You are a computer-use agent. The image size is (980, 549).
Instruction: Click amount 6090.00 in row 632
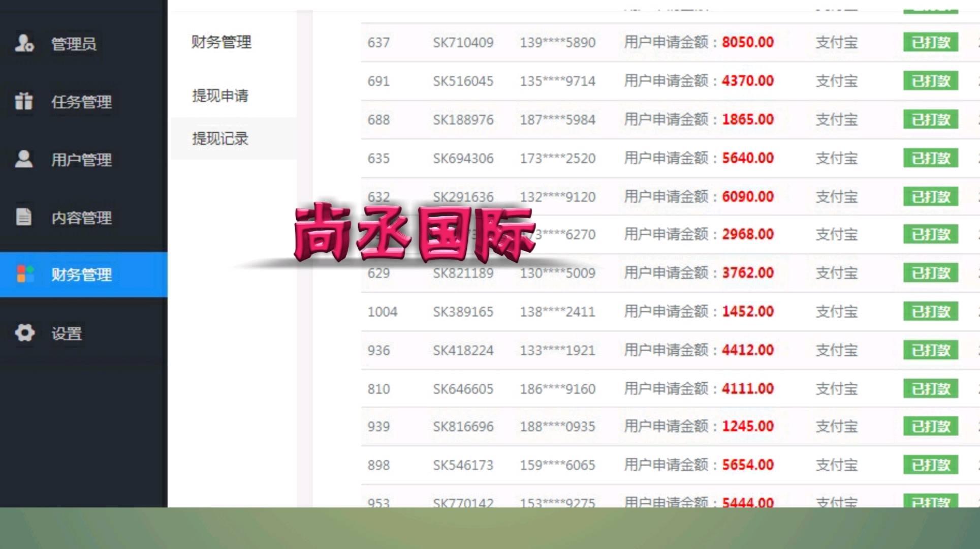(x=747, y=197)
